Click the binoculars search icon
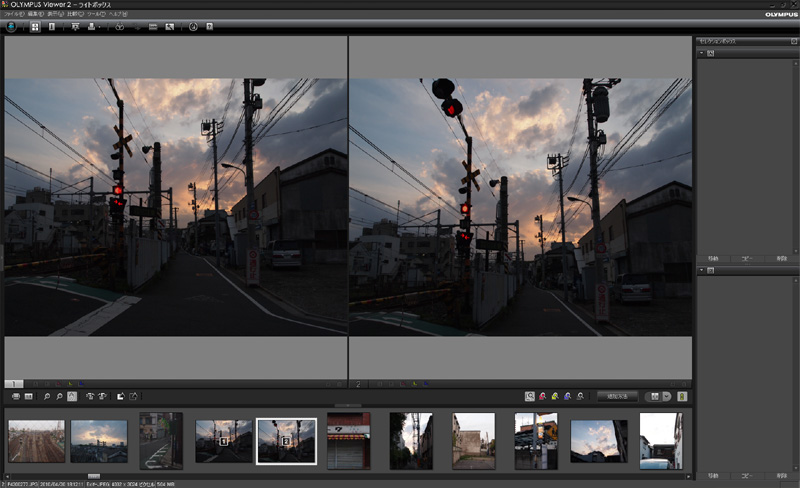800x488 pixels. click(120, 27)
